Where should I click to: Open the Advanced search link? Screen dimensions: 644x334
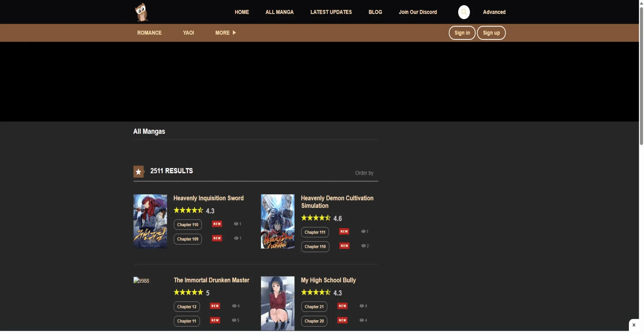click(494, 12)
